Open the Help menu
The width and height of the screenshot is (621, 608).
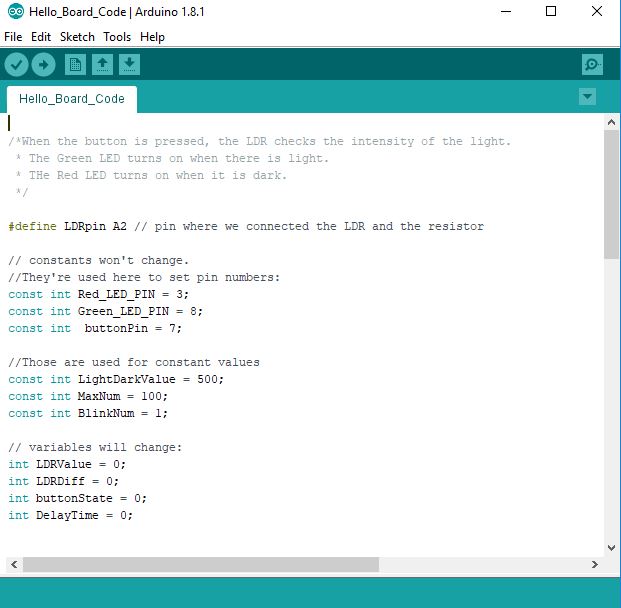click(x=152, y=37)
